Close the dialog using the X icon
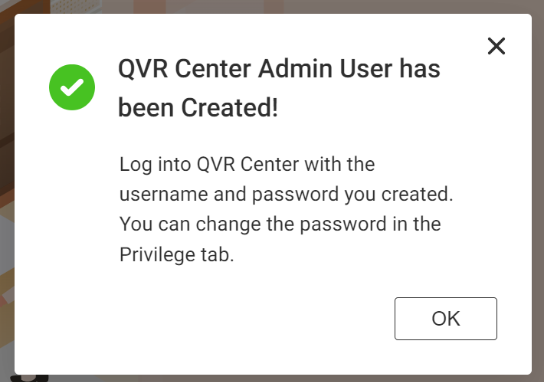The width and height of the screenshot is (544, 382). [x=496, y=46]
